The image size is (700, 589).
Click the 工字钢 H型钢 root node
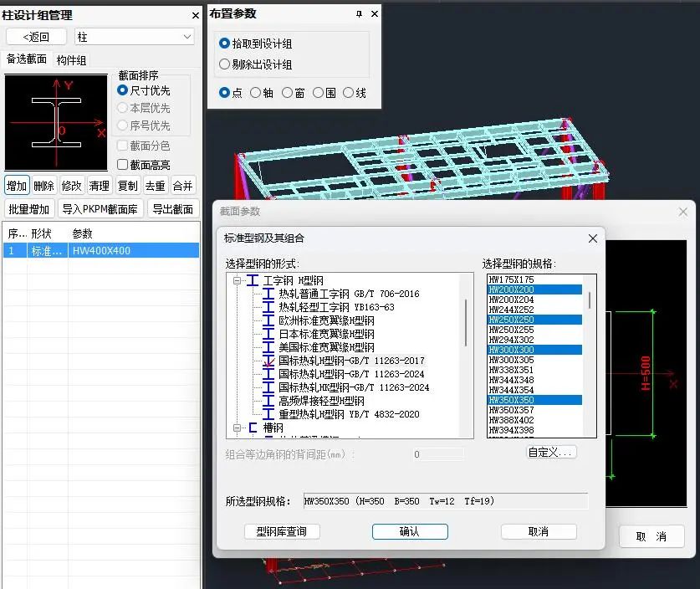coord(293,280)
